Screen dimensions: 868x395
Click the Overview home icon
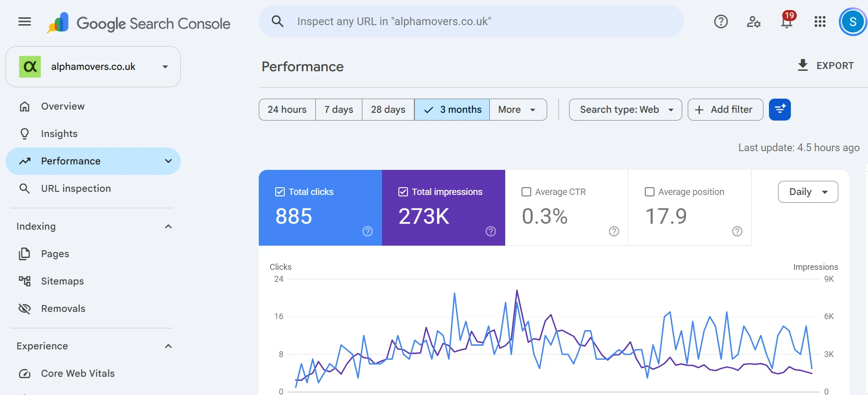click(25, 106)
